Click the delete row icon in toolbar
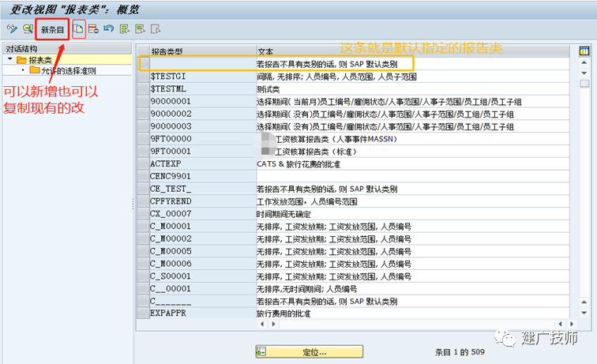This screenshot has height=364, width=597. point(93,29)
